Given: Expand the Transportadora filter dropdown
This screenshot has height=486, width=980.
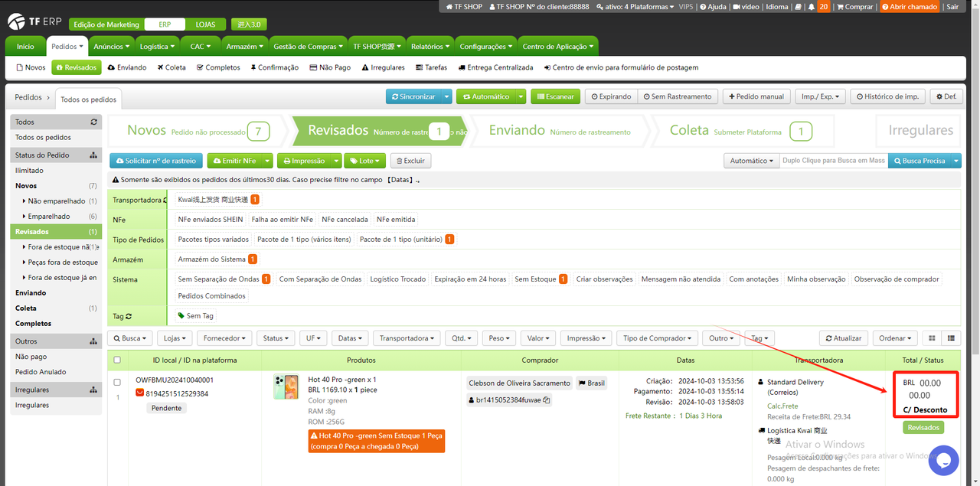Looking at the screenshot, I should coord(407,338).
